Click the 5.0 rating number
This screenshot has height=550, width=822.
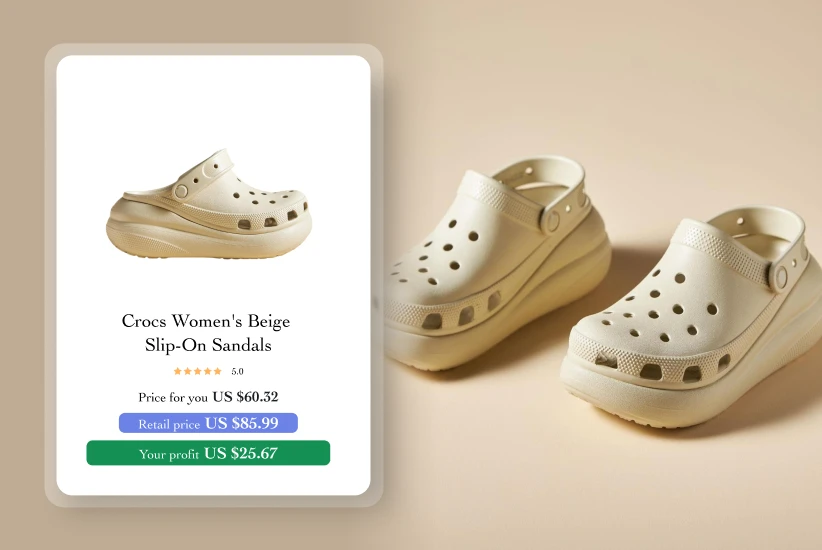point(237,371)
